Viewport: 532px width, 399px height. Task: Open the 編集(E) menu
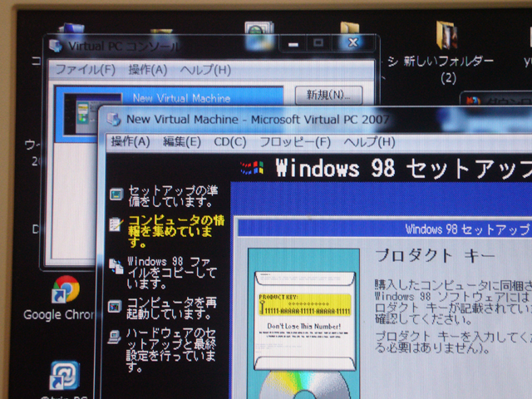(182, 142)
